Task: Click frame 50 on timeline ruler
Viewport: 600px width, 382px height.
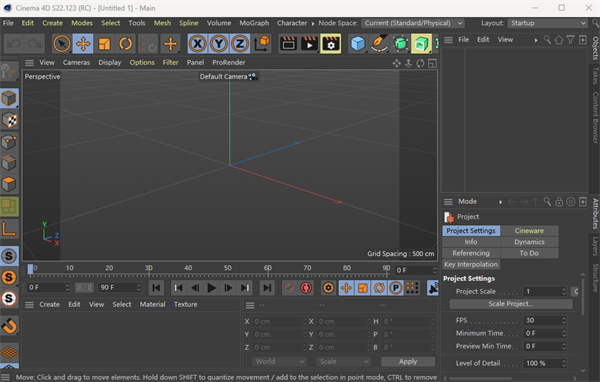Action: tap(228, 268)
